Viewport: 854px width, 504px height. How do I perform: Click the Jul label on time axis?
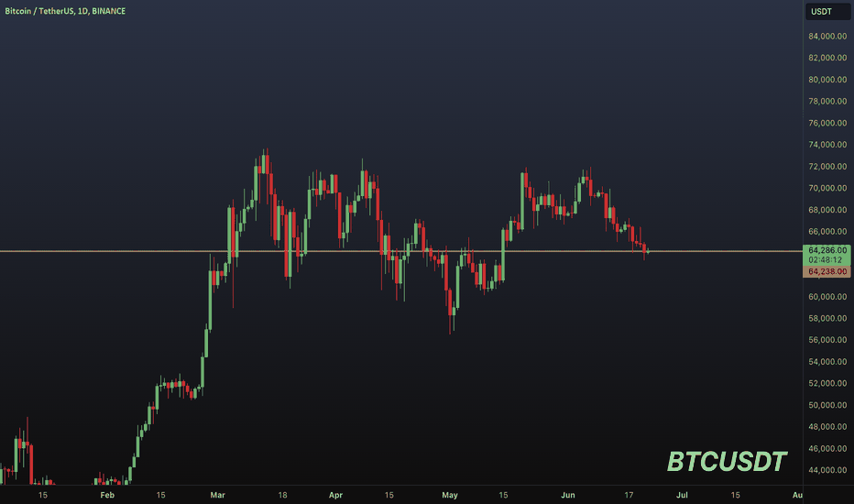click(x=682, y=495)
